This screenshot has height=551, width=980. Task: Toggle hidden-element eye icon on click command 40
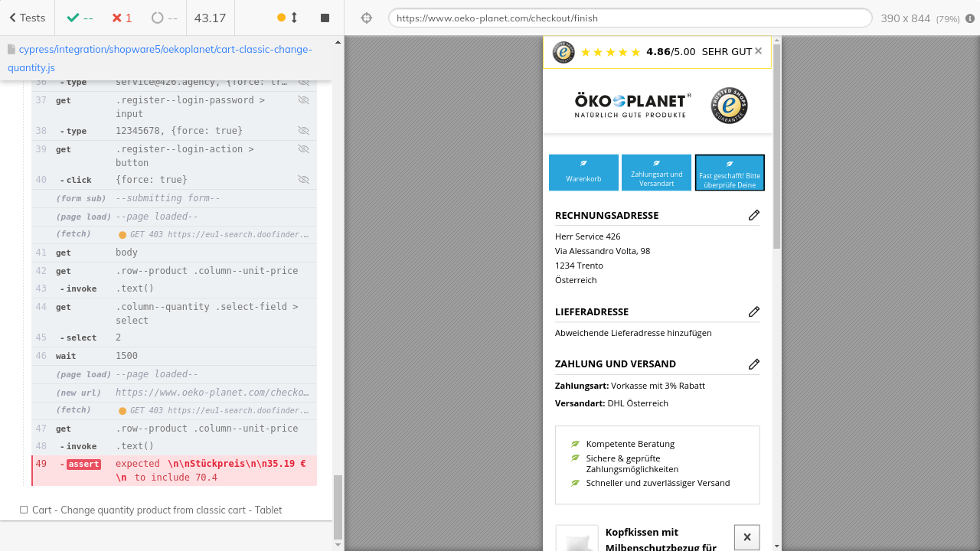click(x=303, y=180)
